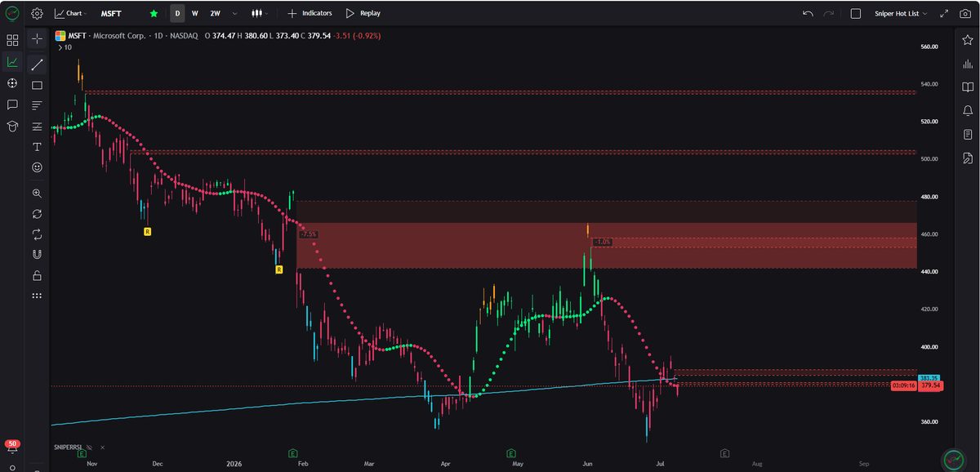Click the red 50 notification badge

[x=12, y=444]
